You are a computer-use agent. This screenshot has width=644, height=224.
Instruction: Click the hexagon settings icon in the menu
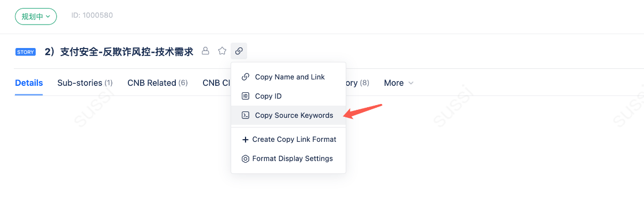tap(246, 158)
